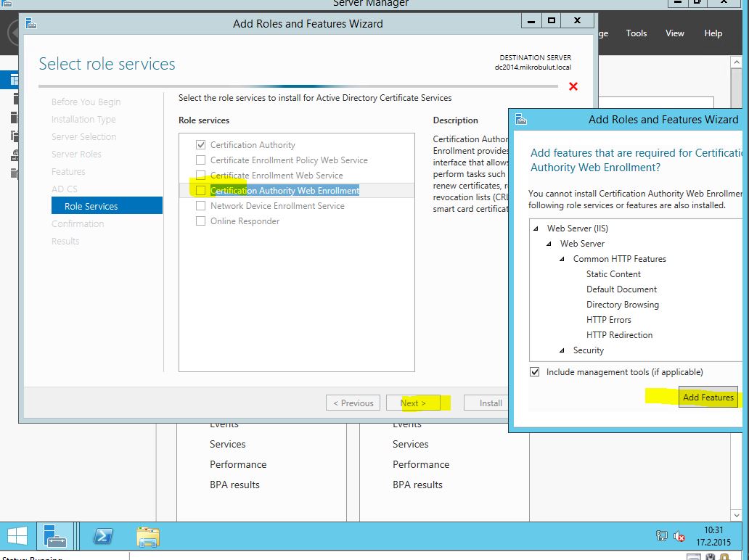This screenshot has height=560, width=749.
Task: Click Server Manager scrollbar up arrow
Action: pos(736,62)
